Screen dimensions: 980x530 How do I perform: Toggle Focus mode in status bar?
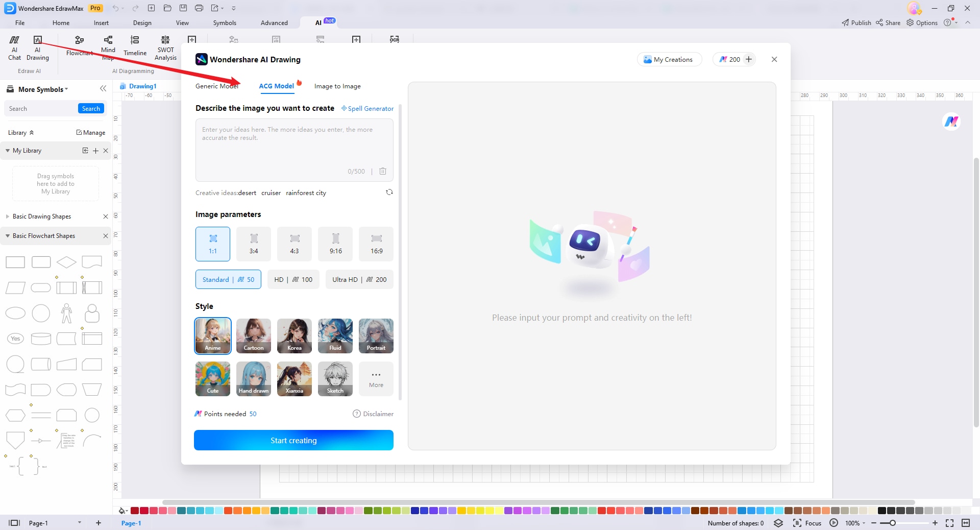click(x=807, y=523)
